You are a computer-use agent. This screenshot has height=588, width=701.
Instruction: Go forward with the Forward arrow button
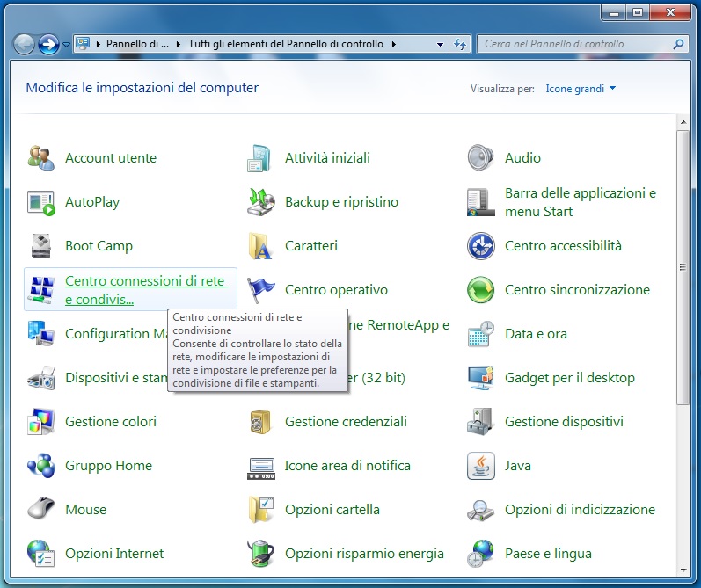[x=48, y=44]
